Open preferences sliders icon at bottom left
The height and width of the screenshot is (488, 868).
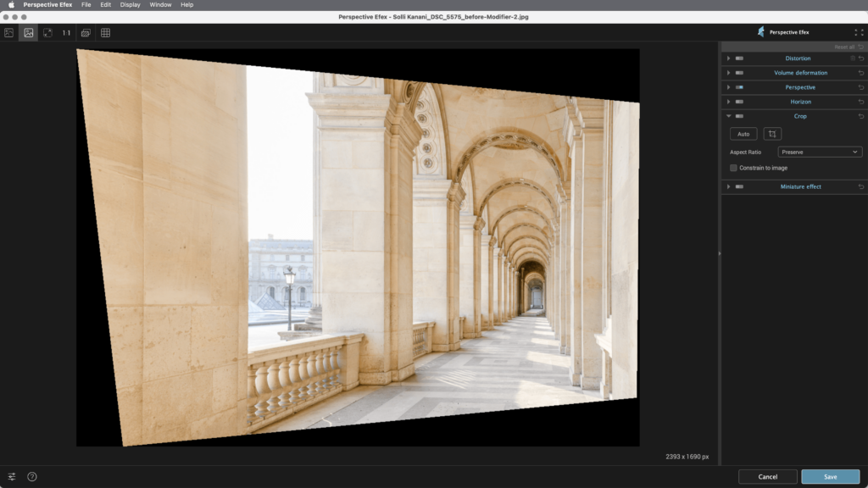click(12, 476)
